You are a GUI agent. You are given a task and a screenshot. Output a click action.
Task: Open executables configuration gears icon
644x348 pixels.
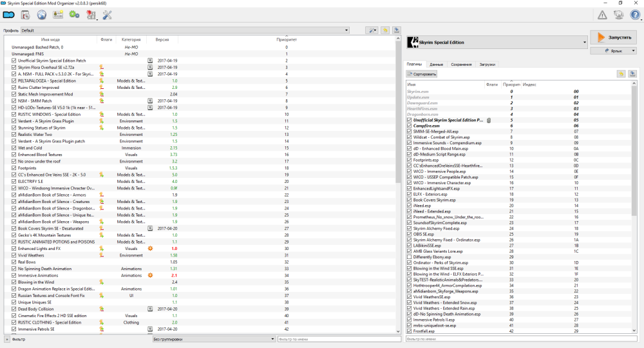point(74,15)
